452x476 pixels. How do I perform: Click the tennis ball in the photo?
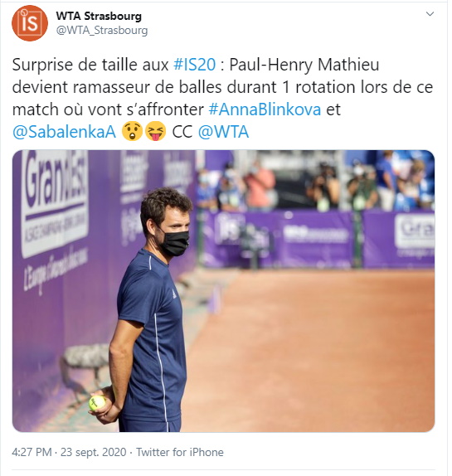click(x=97, y=403)
